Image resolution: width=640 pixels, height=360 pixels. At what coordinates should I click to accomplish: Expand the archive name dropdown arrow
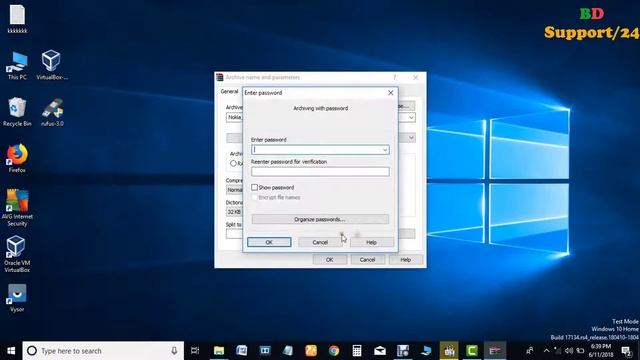coord(411,118)
